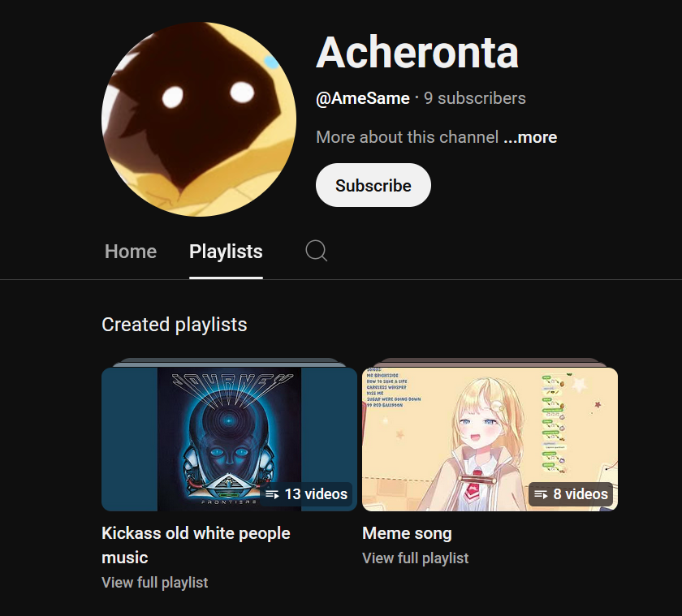Open the Journey Frontiers album thumbnail
The width and height of the screenshot is (682, 616).
pyautogui.click(x=229, y=439)
